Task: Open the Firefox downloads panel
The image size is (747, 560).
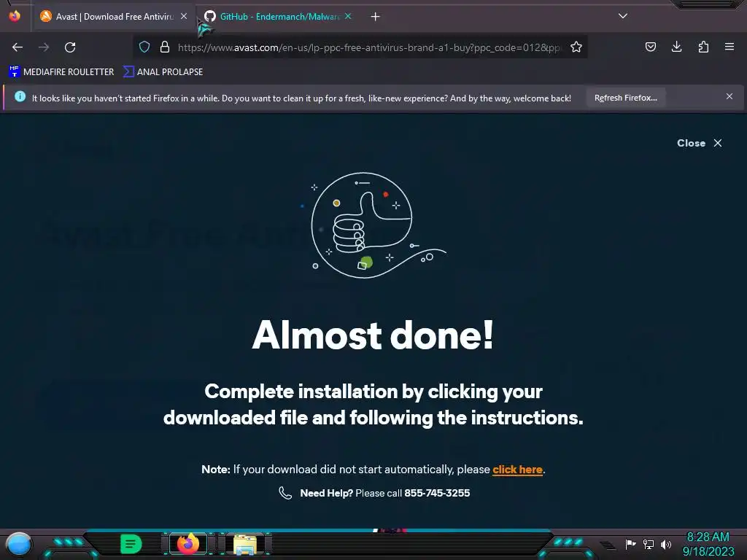Action: pyautogui.click(x=676, y=47)
